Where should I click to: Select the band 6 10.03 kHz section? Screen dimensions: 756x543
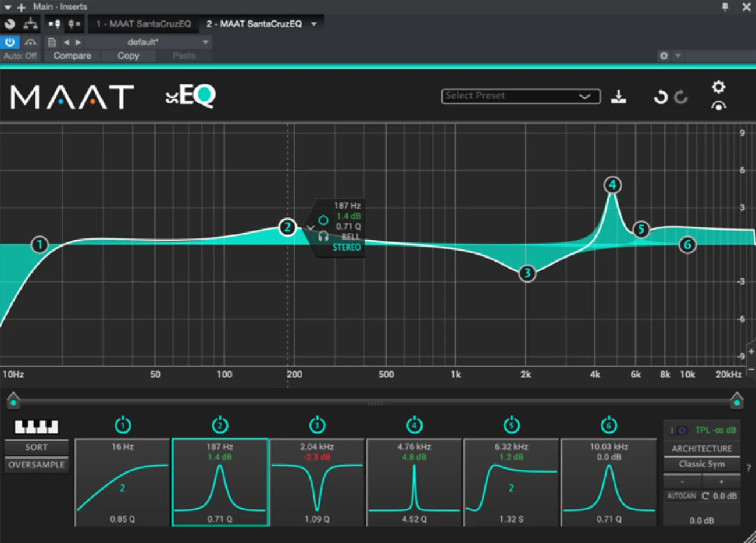(609, 483)
